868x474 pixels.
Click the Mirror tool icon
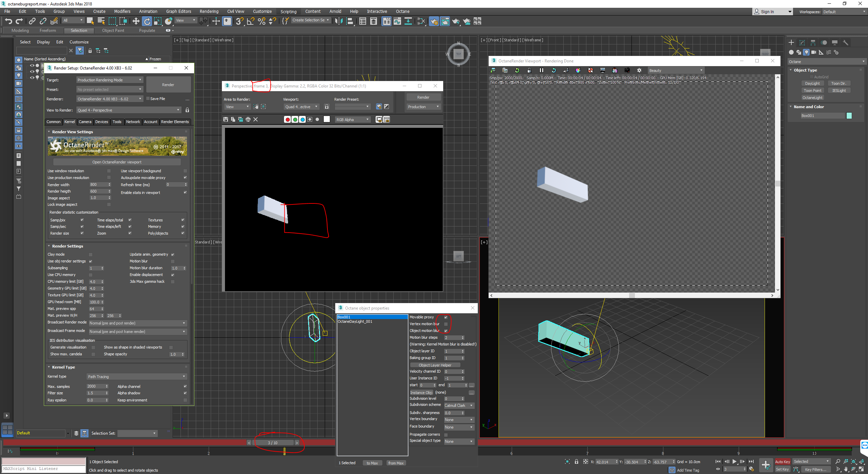point(338,21)
